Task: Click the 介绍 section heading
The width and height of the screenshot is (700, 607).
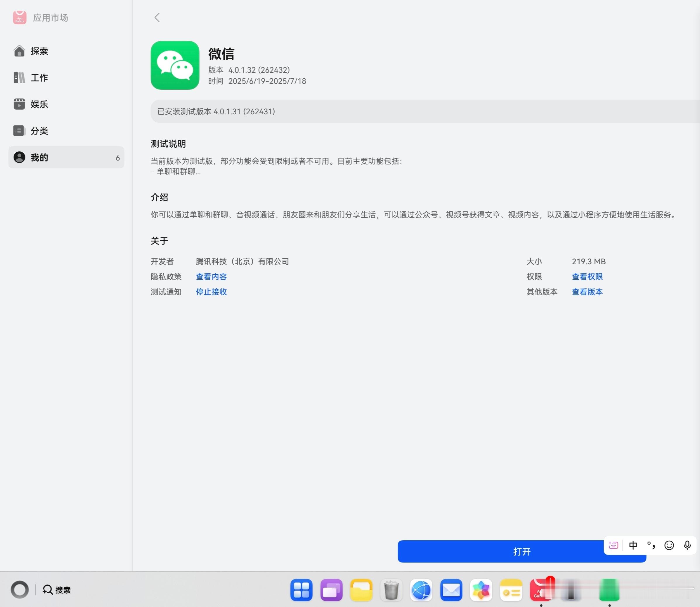Action: (160, 197)
